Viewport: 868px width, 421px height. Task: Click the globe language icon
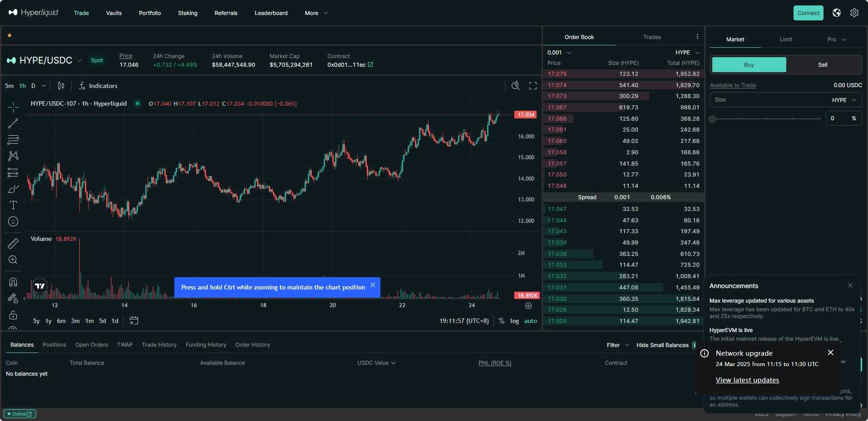pyautogui.click(x=837, y=13)
